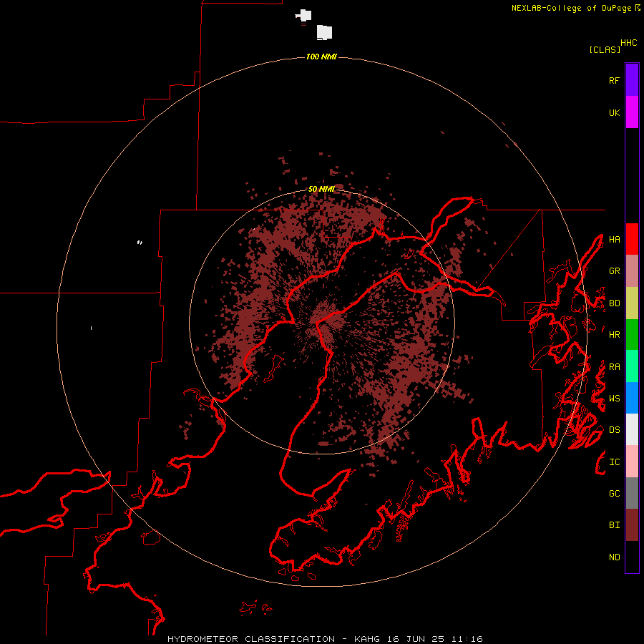Viewport: 644px width, 644px height.
Task: Click the GC legend label
Action: [614, 494]
